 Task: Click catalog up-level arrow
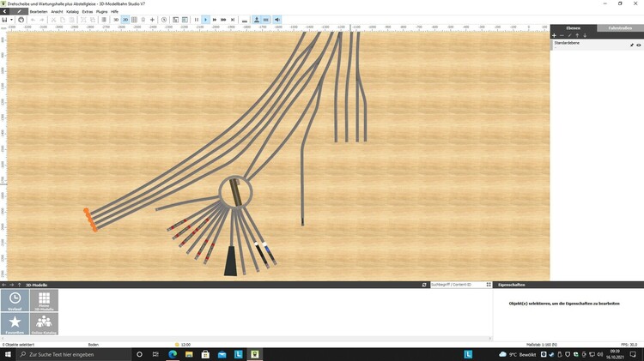19,285
